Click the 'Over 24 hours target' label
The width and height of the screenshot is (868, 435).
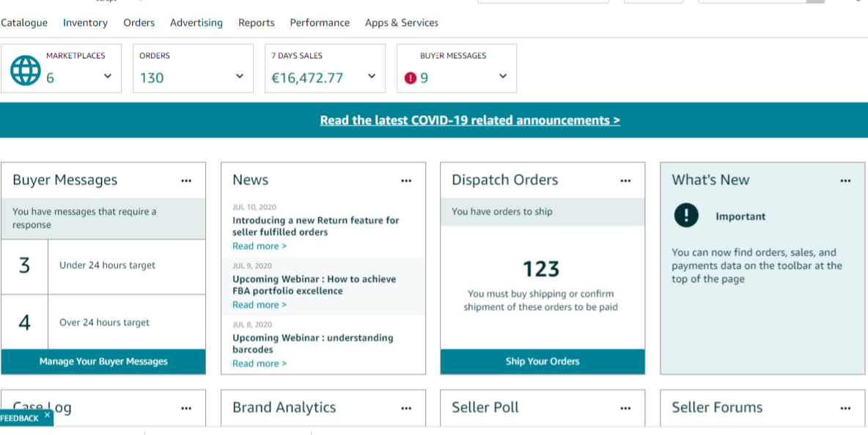(x=105, y=323)
